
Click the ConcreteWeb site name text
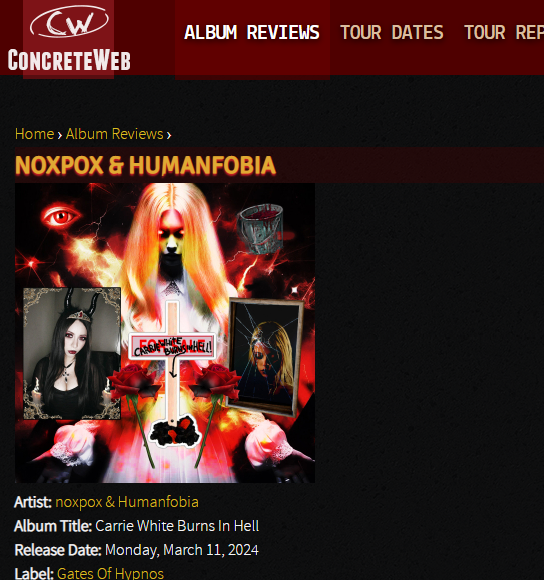point(69,60)
